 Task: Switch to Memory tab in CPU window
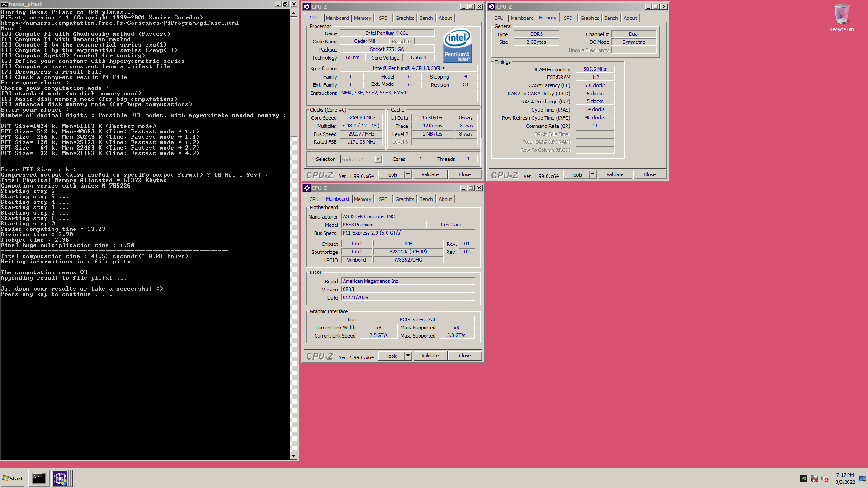[x=363, y=18]
